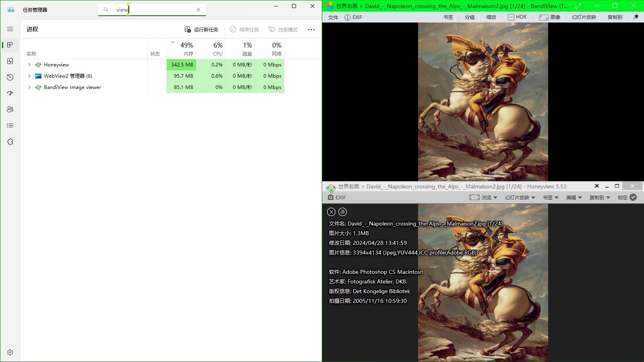Start BandiView 幻灯片放映 slideshow
644x362 pixels.
pyautogui.click(x=584, y=17)
